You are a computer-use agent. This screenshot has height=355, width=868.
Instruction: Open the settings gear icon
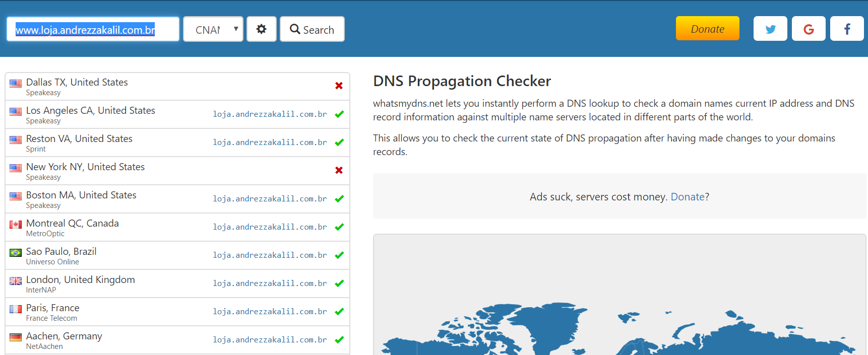point(261,29)
